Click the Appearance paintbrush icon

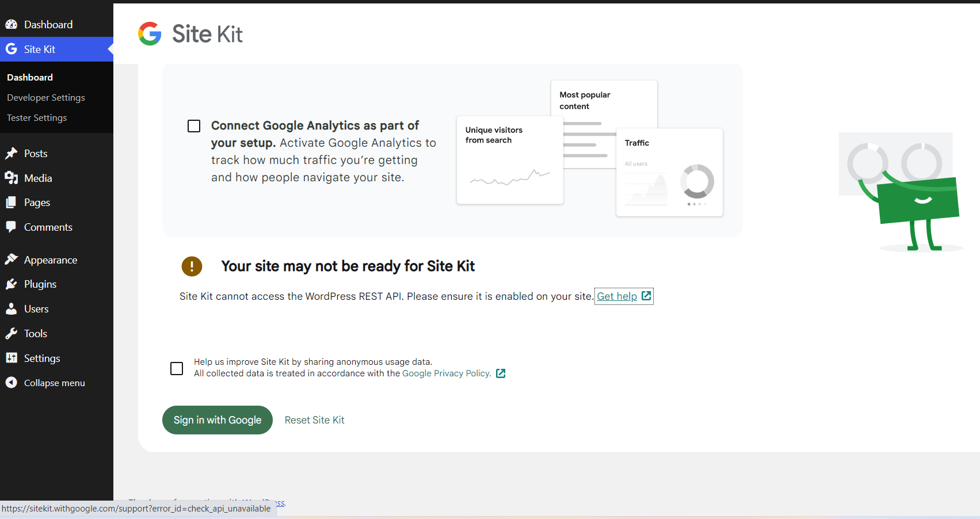tap(12, 260)
